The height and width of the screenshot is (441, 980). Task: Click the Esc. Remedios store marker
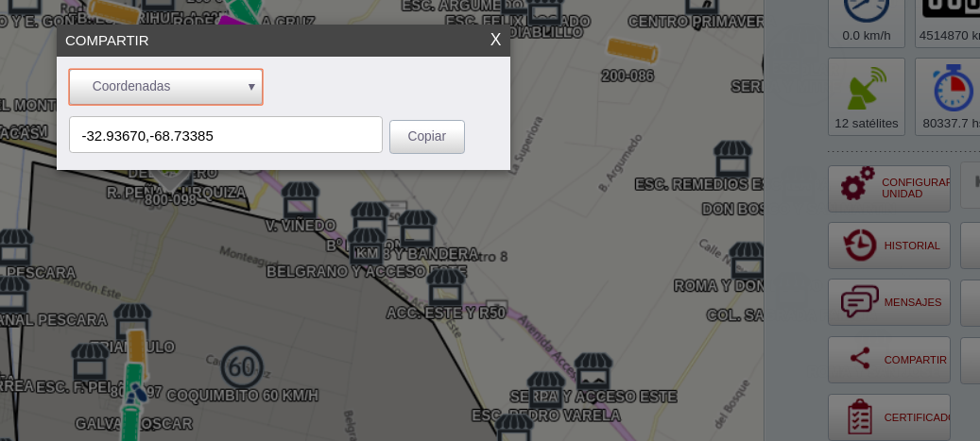[x=732, y=159]
